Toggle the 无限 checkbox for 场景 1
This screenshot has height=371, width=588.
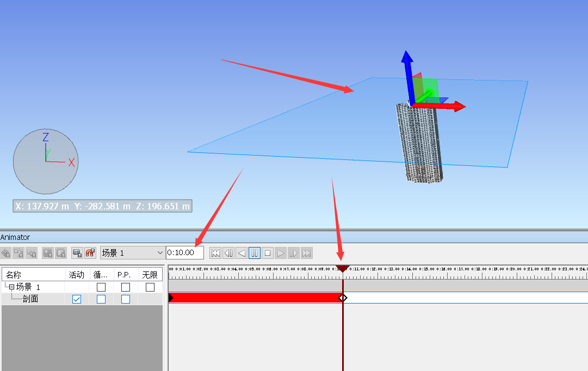tap(150, 287)
